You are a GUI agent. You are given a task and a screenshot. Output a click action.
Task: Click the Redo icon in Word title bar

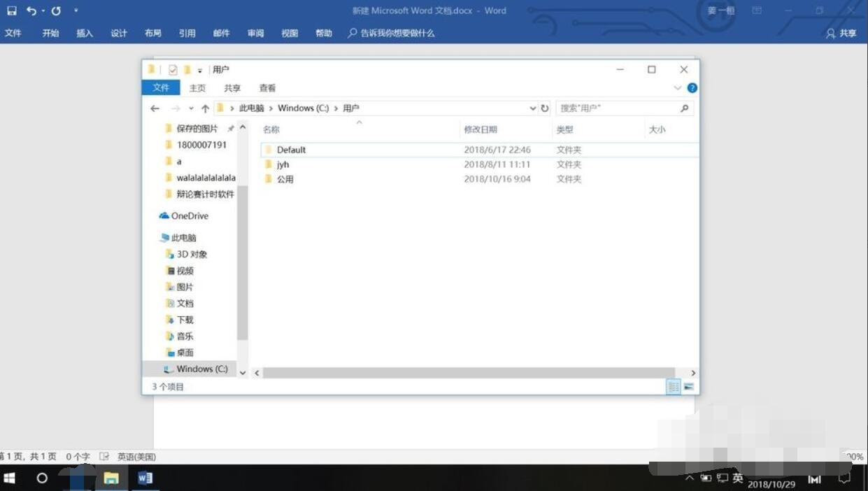point(56,10)
